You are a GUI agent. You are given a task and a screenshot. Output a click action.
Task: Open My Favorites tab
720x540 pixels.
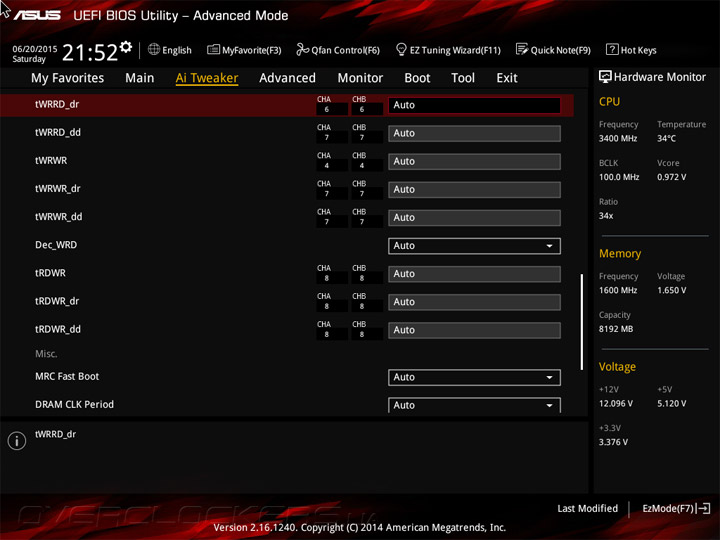click(68, 78)
